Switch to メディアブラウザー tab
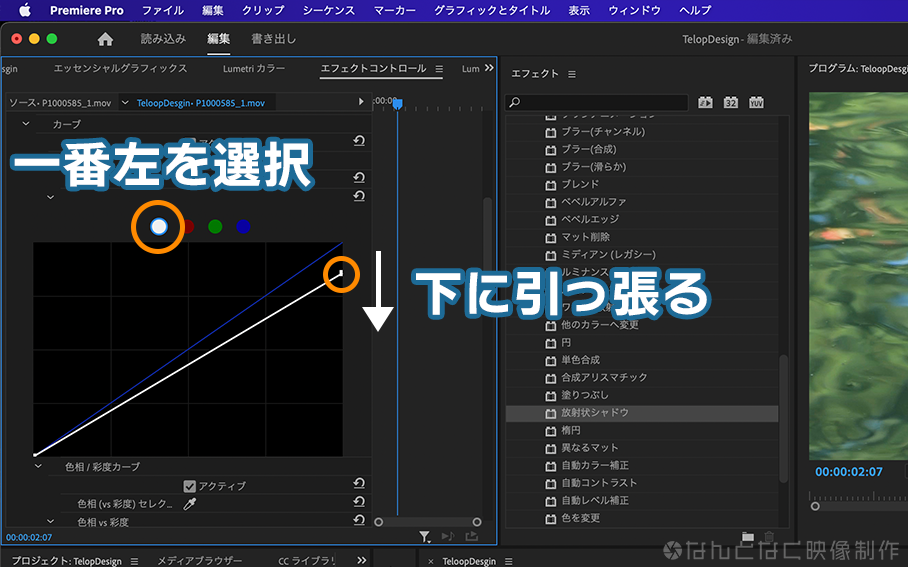The image size is (908, 567). [x=200, y=561]
